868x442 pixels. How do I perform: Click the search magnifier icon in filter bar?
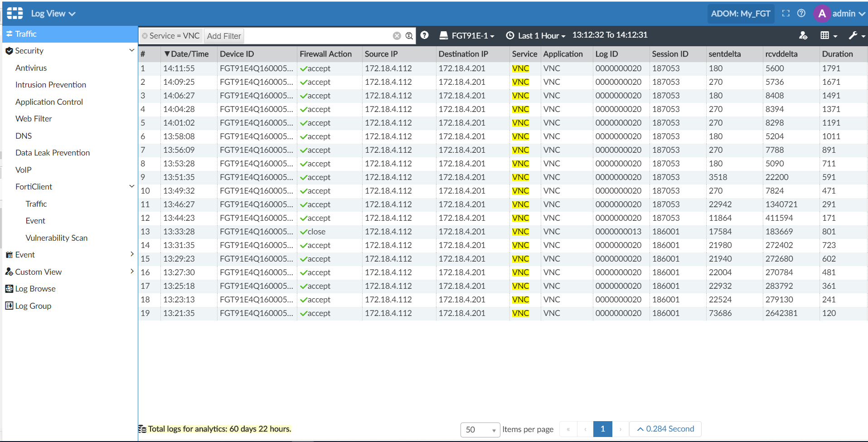click(x=409, y=36)
